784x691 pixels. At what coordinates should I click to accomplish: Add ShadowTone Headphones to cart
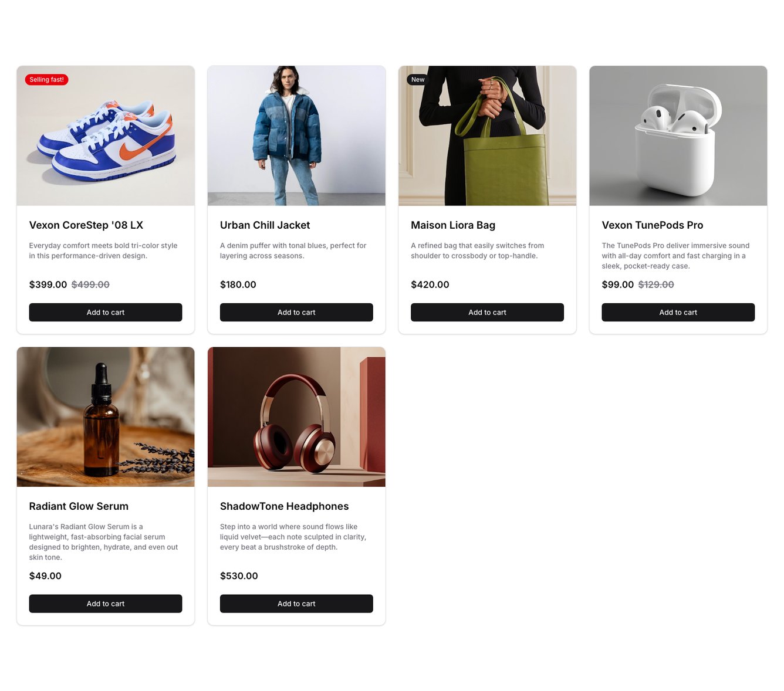point(296,604)
